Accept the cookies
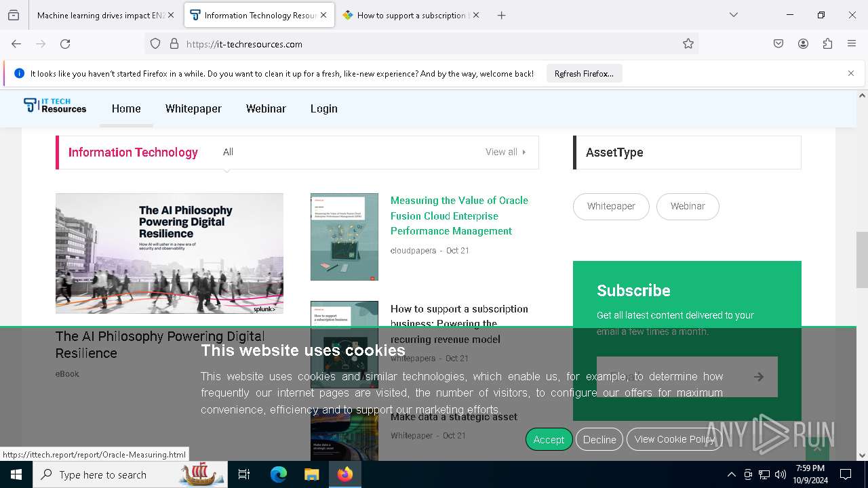This screenshot has width=868, height=488. [549, 439]
